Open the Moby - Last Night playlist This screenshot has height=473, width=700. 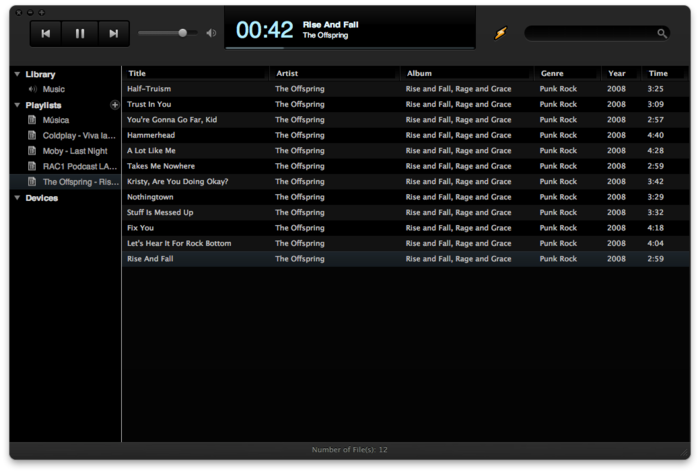point(75,151)
